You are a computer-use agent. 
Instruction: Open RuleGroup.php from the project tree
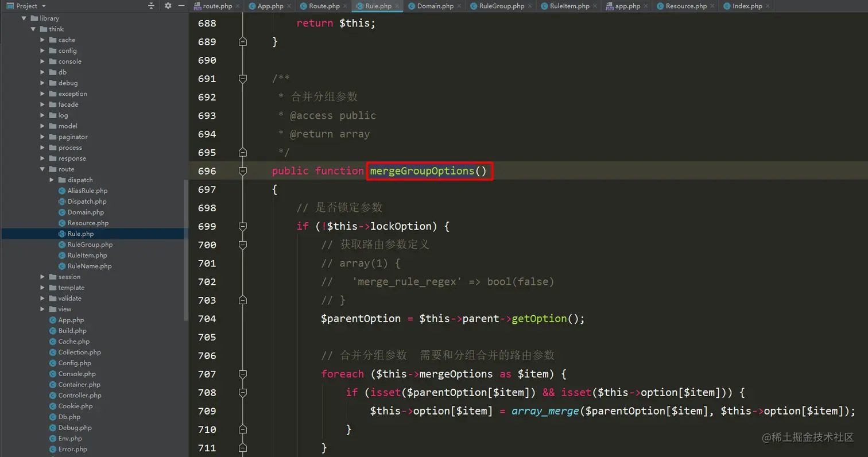(x=86, y=245)
